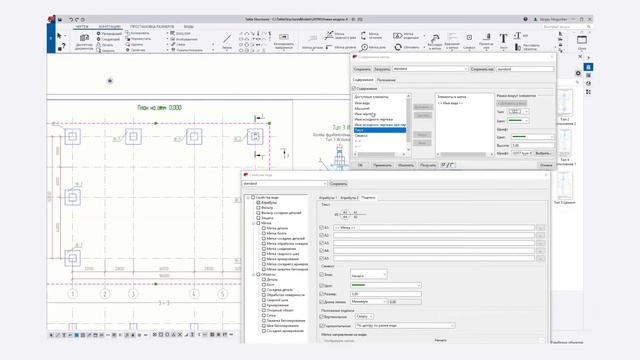The image size is (640, 360).
Task: Open the Знак symbol dropdown
Action: pyautogui.click(x=369, y=275)
